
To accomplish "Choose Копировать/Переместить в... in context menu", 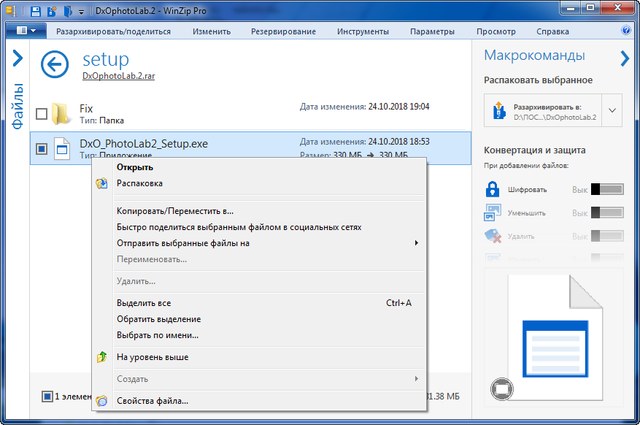I will 260,211.
